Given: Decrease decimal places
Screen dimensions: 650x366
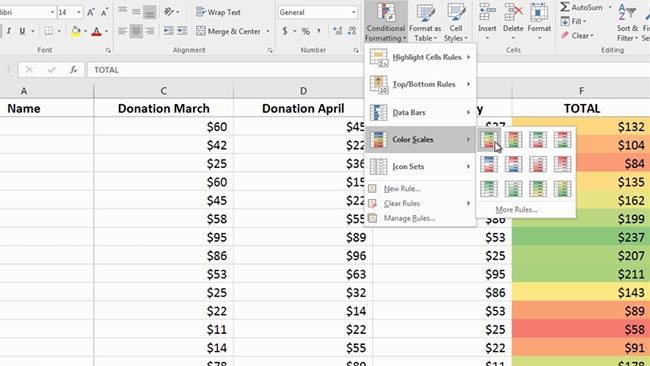Looking at the screenshot, I should (x=352, y=31).
